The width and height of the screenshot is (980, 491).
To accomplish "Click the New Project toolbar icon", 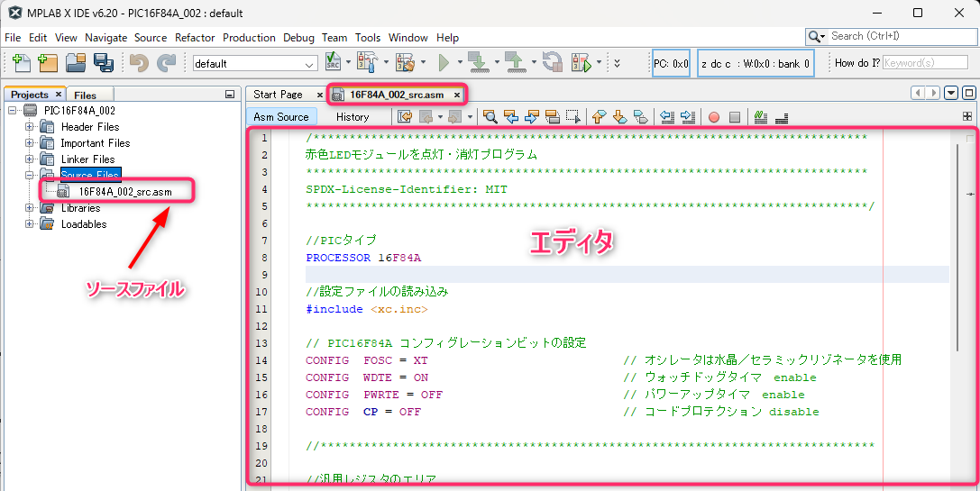I will coord(48,62).
